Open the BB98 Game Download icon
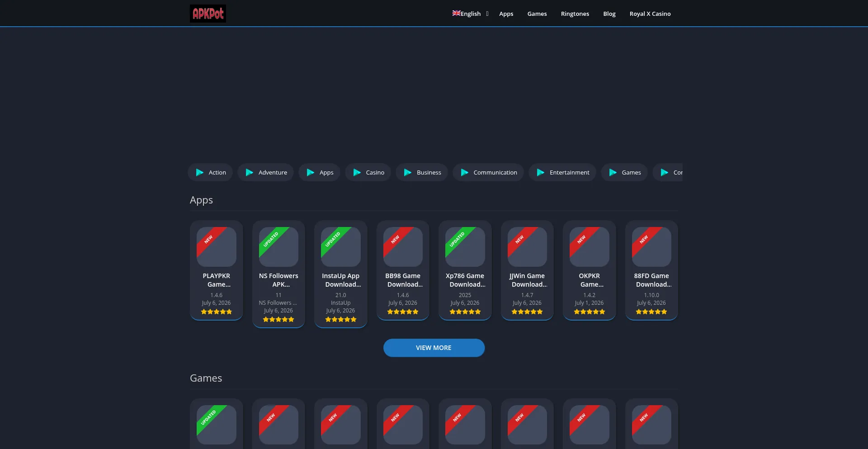 pyautogui.click(x=403, y=247)
